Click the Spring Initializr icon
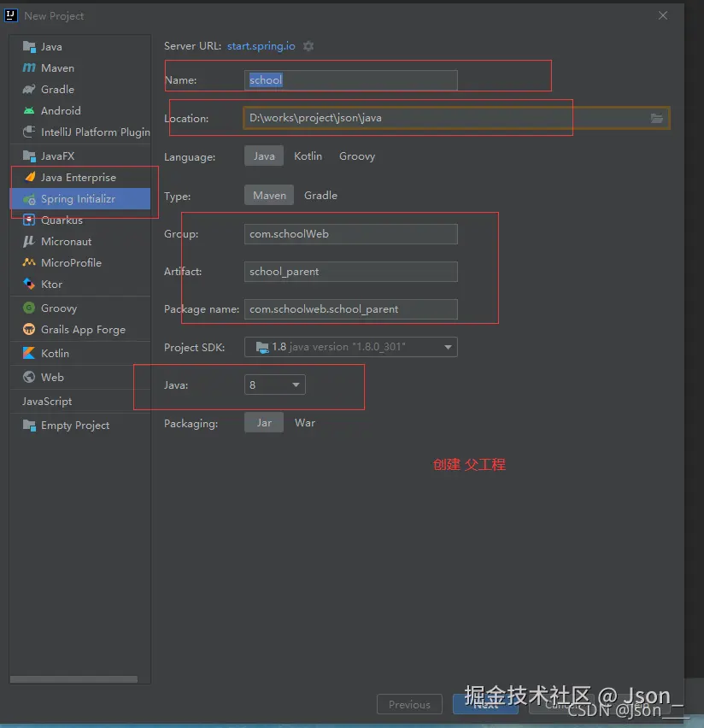The height and width of the screenshot is (728, 704). pyautogui.click(x=29, y=199)
